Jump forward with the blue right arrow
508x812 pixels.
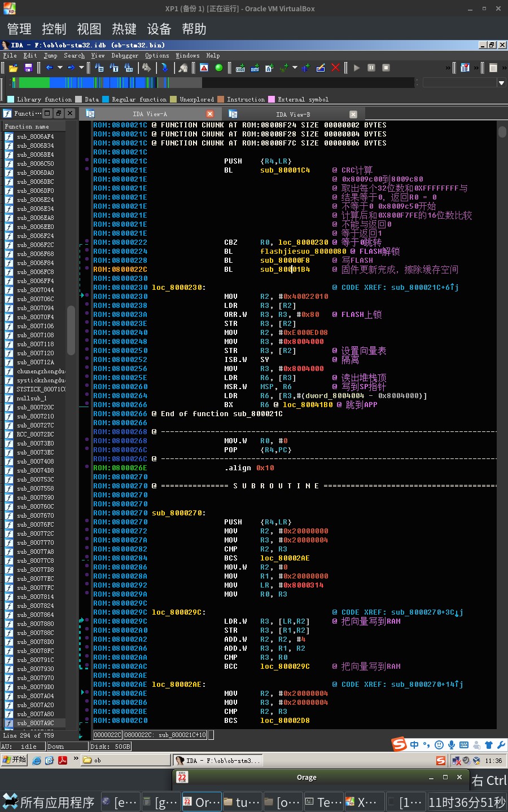click(x=71, y=68)
